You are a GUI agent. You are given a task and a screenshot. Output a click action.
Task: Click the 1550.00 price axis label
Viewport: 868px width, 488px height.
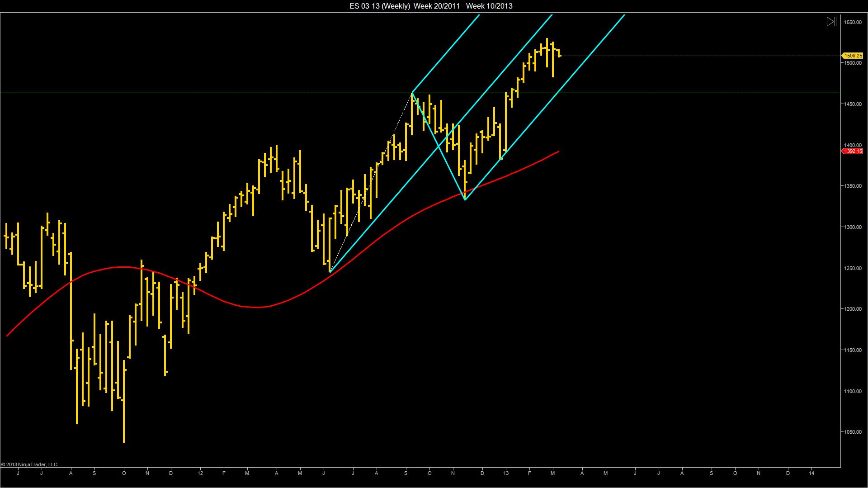coord(853,22)
